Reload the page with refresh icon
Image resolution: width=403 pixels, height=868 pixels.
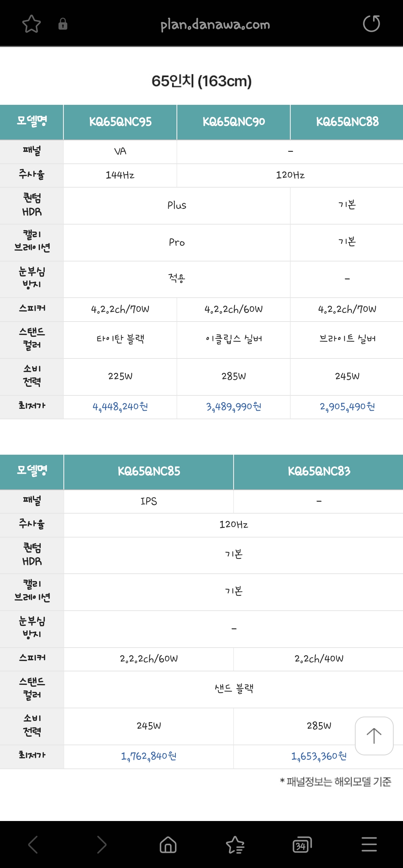point(371,24)
